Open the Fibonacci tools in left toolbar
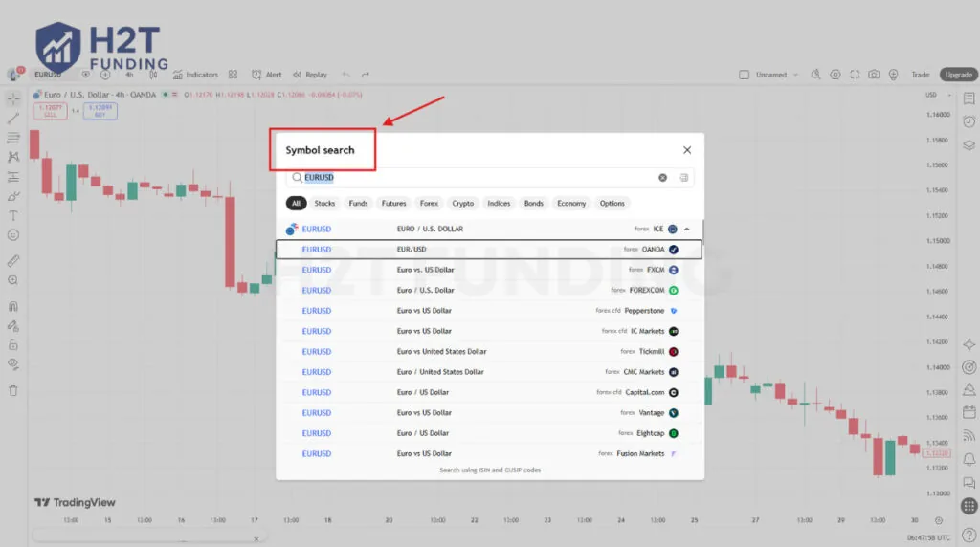Screen dimensions: 980x547 (x=13, y=138)
